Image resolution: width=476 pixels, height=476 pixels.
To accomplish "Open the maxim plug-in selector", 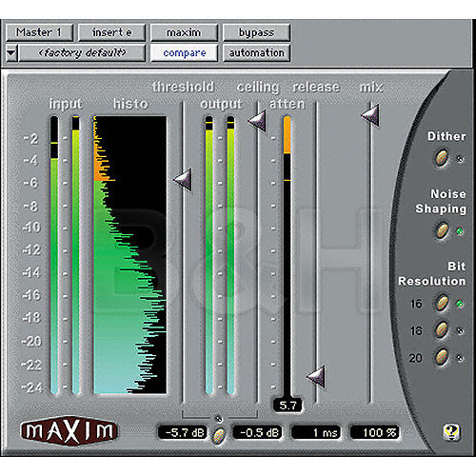I will tap(184, 32).
